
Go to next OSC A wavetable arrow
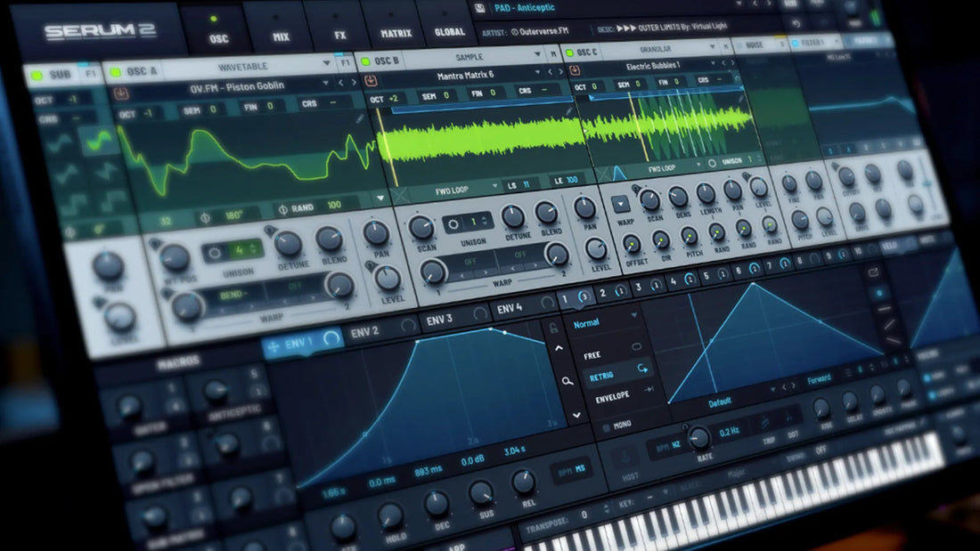(354, 82)
